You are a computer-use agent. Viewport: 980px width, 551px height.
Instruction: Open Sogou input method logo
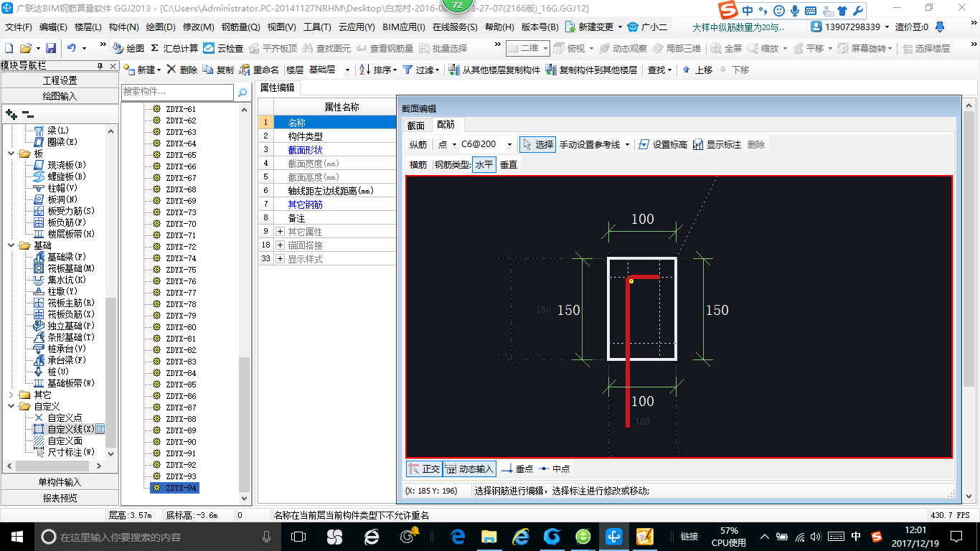tap(729, 11)
